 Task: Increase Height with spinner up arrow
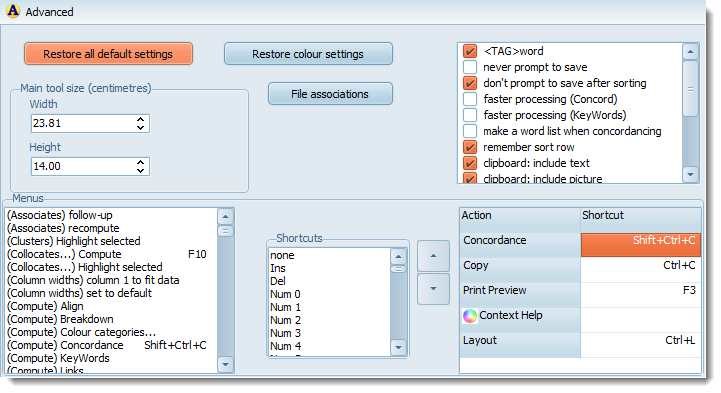tap(140, 162)
